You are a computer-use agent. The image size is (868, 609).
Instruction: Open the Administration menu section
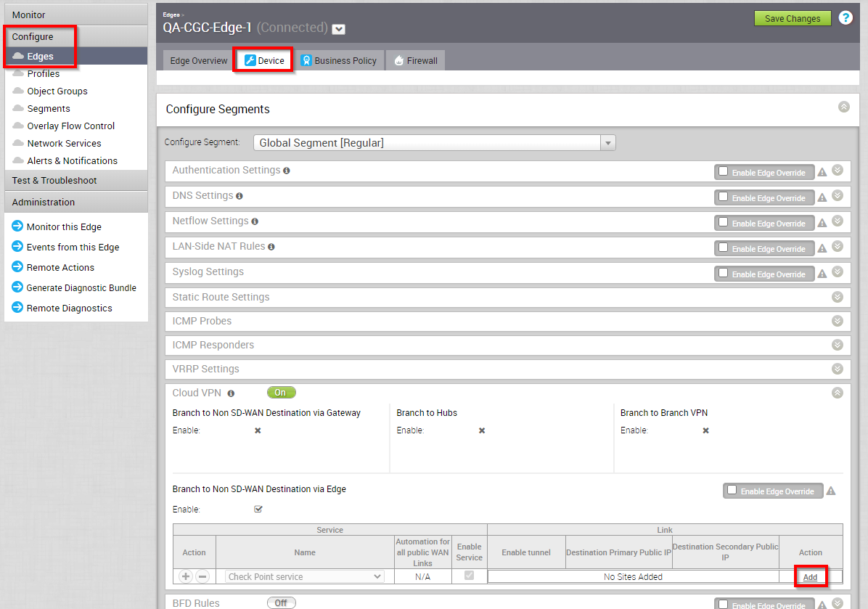click(x=76, y=202)
